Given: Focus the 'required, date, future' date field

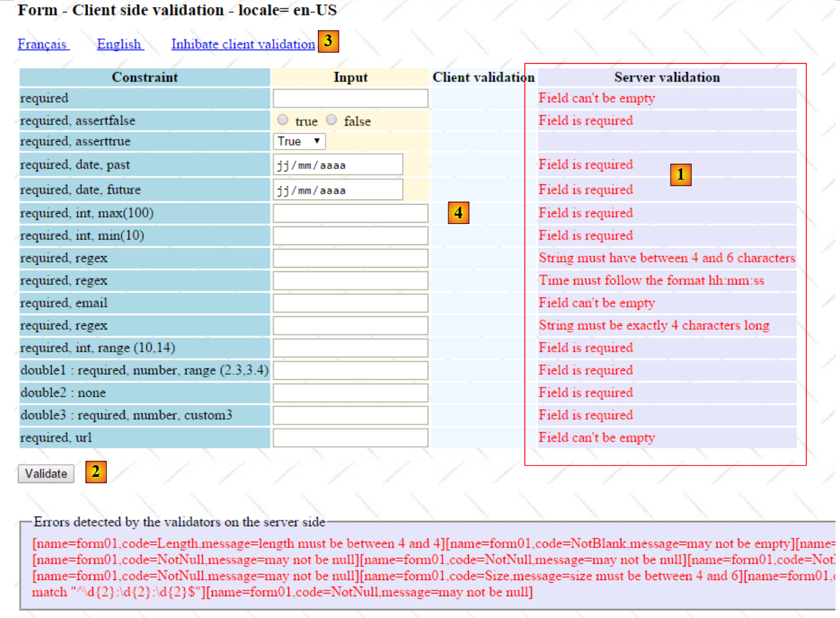Looking at the screenshot, I should pos(338,190).
